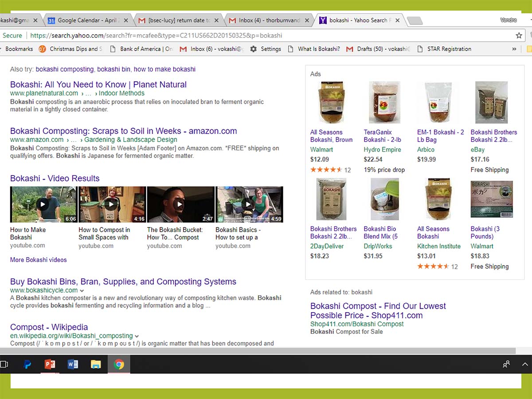Image resolution: width=532 pixels, height=399 pixels.
Task: Try the bokashi bin suggestion
Action: click(x=114, y=69)
